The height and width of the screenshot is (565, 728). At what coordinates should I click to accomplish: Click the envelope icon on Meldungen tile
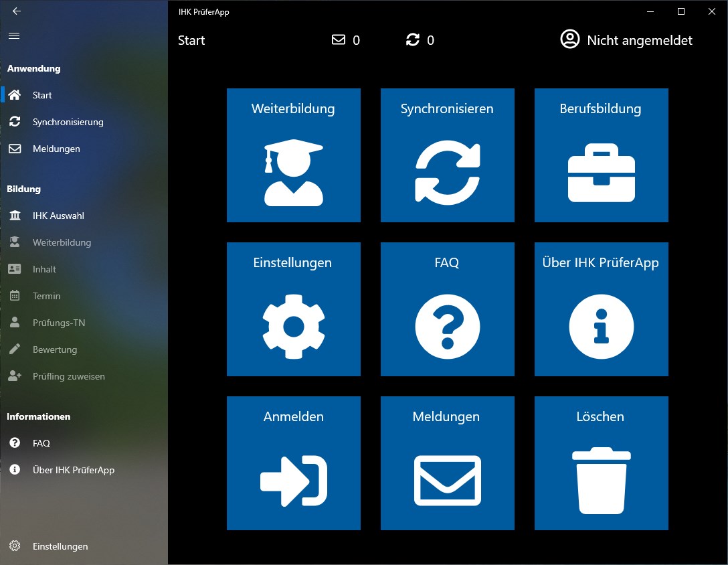448,481
